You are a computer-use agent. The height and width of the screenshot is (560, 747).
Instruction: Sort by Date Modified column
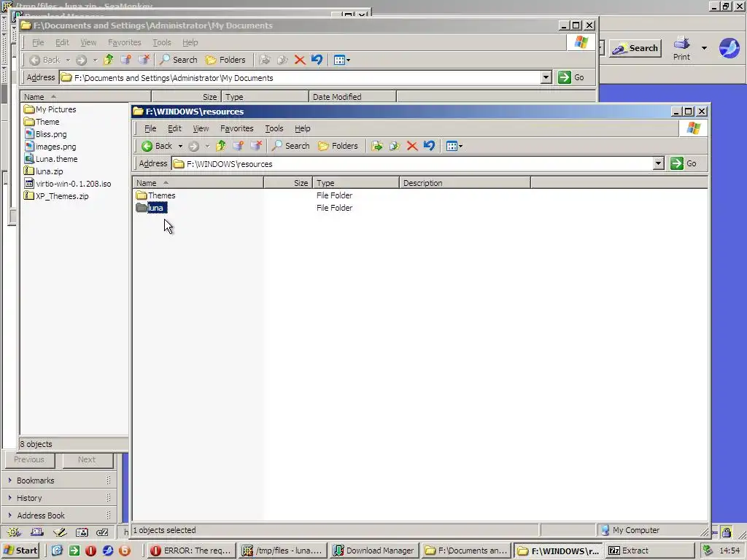352,97
